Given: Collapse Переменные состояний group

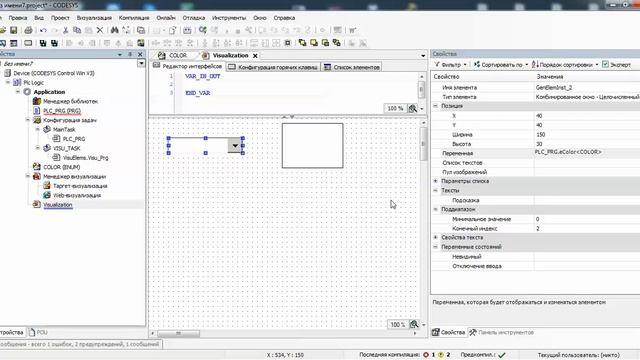Looking at the screenshot, I should coord(436,247).
